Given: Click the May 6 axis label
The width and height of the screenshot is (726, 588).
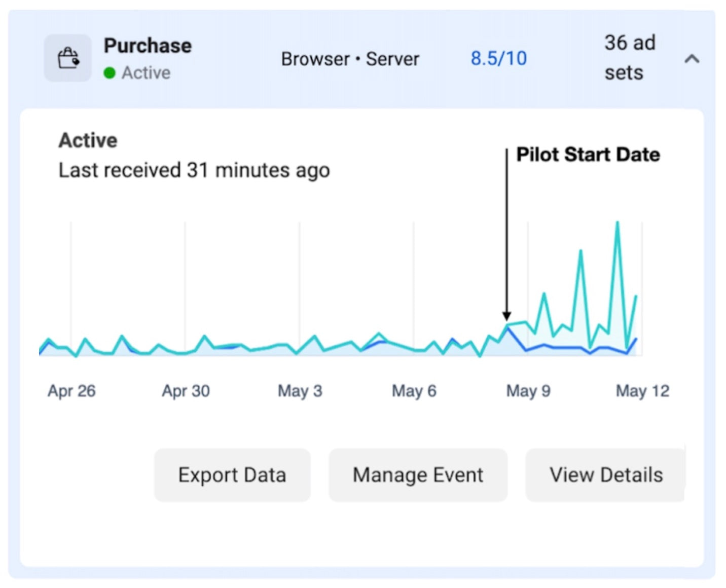Looking at the screenshot, I should point(414,391).
